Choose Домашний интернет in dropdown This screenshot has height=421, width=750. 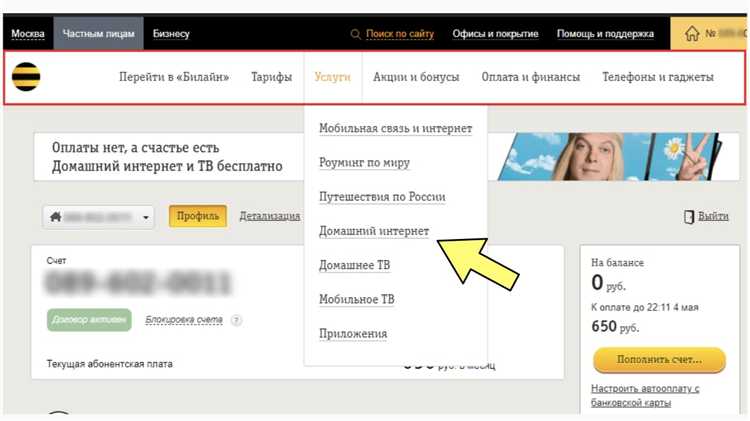[374, 231]
